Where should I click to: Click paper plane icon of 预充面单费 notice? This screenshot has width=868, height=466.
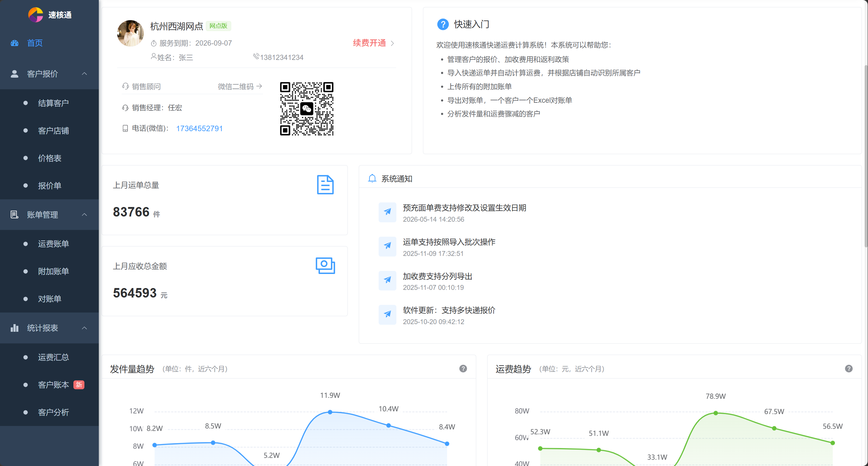[x=388, y=212]
